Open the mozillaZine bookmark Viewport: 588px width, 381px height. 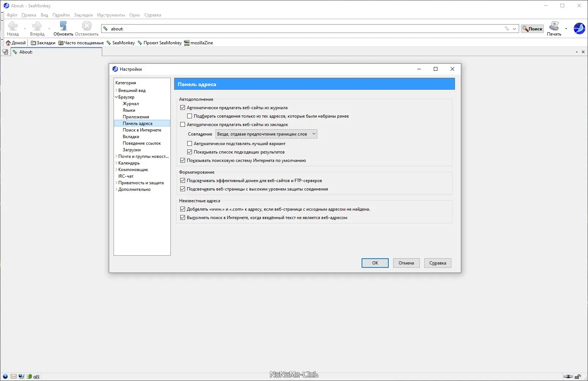198,43
